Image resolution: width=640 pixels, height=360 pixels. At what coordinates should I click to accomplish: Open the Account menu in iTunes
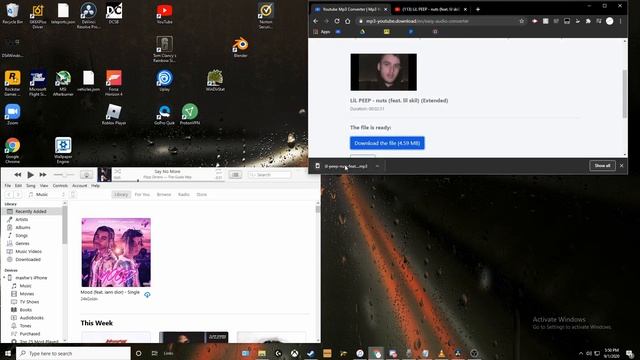[x=80, y=186]
